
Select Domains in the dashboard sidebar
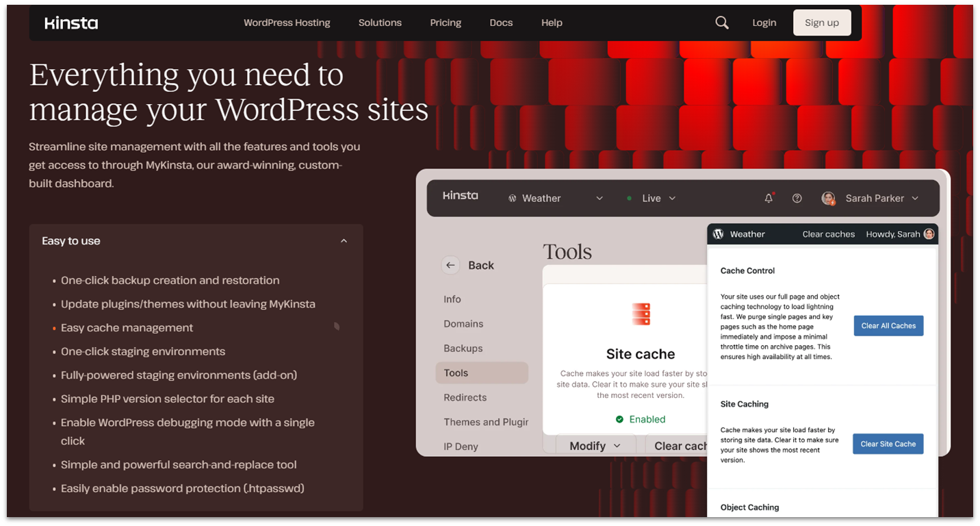463,324
